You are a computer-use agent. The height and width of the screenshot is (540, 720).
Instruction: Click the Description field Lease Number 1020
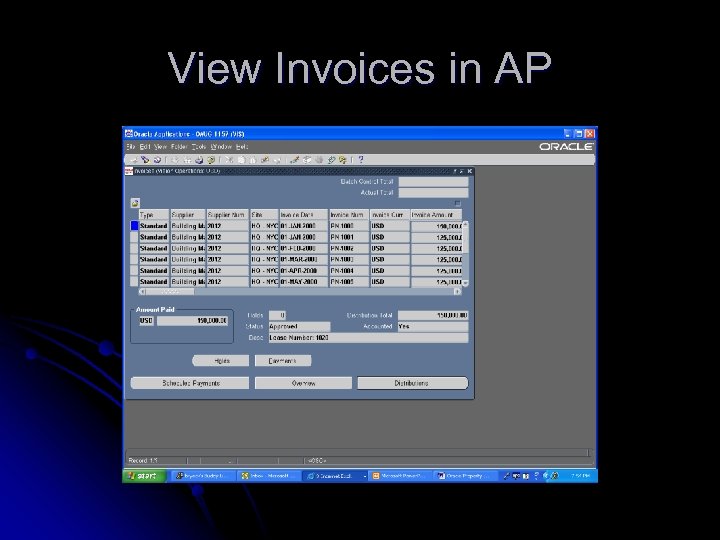(368, 338)
